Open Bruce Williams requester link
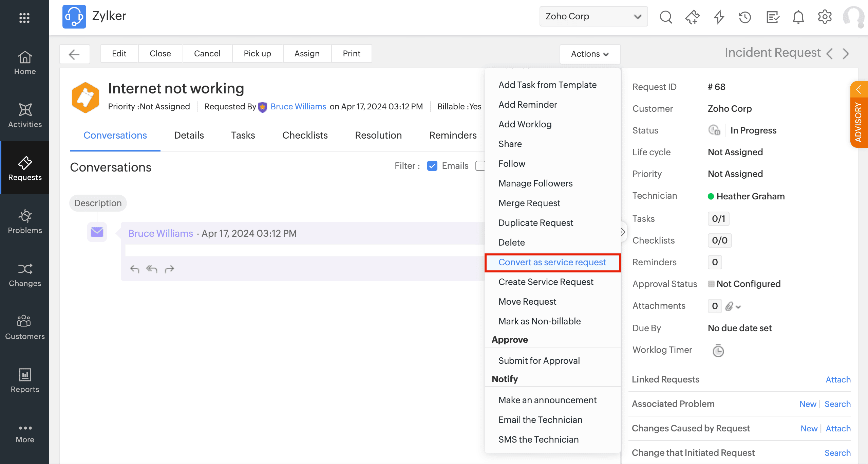 pos(298,107)
